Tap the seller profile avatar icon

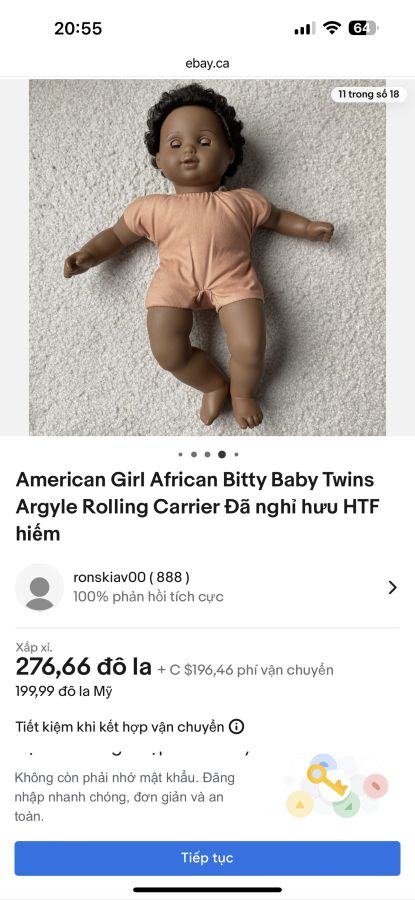pos(40,587)
